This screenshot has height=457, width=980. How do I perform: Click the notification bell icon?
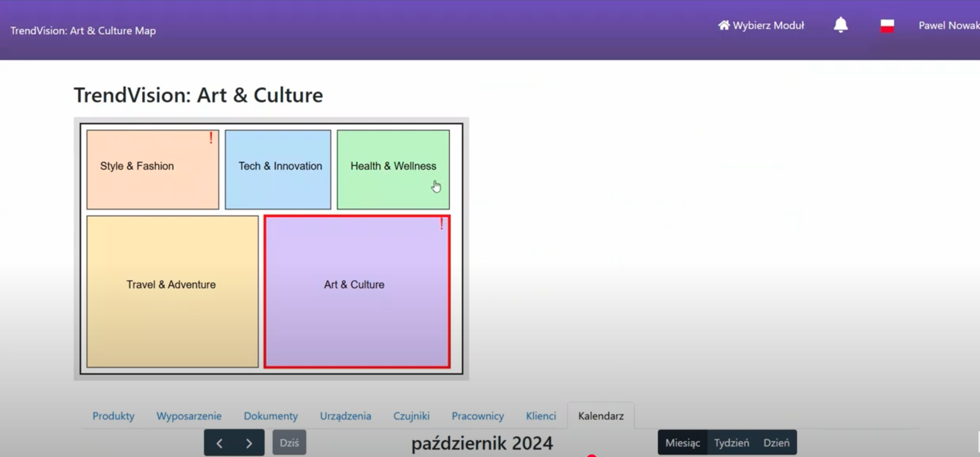840,25
